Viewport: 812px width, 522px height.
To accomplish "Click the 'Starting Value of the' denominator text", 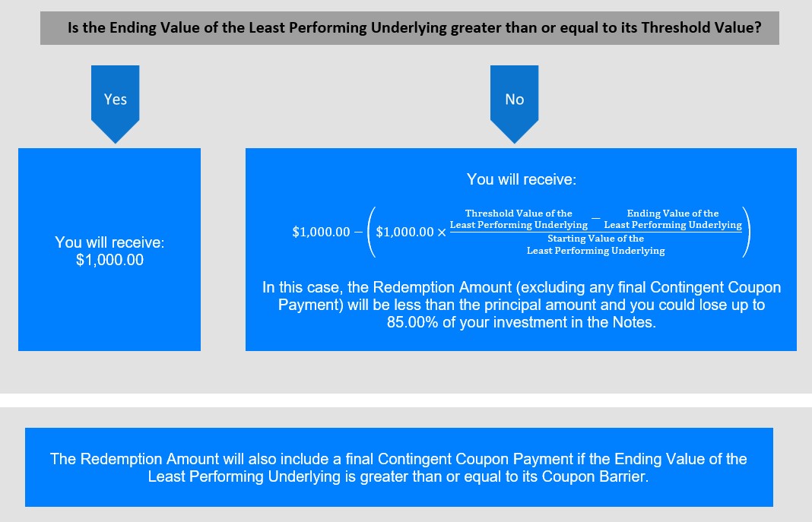I will pos(595,239).
